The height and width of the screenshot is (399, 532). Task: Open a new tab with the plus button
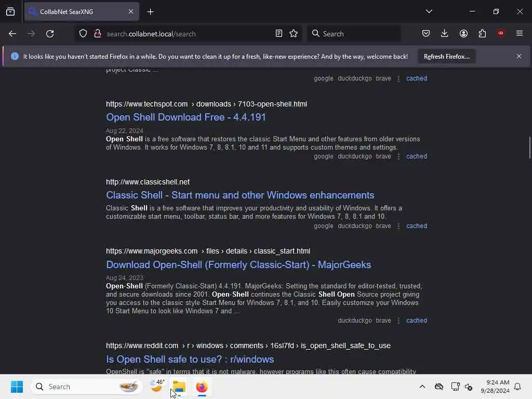click(x=150, y=12)
